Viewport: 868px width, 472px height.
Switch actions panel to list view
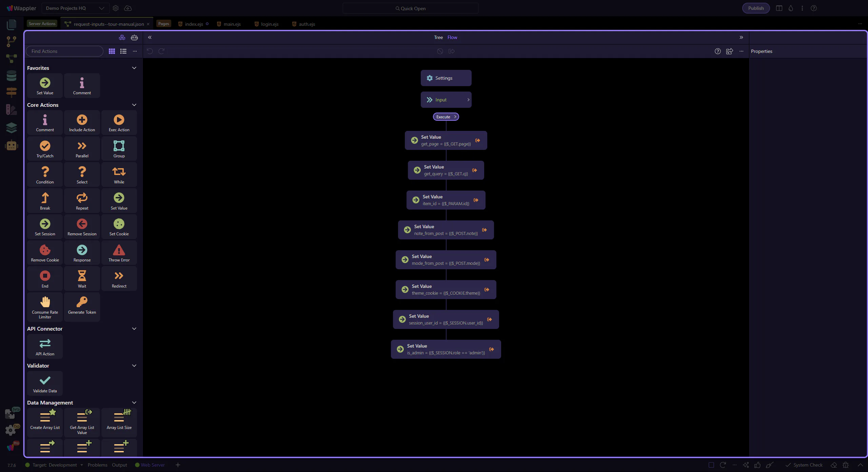[x=123, y=51]
